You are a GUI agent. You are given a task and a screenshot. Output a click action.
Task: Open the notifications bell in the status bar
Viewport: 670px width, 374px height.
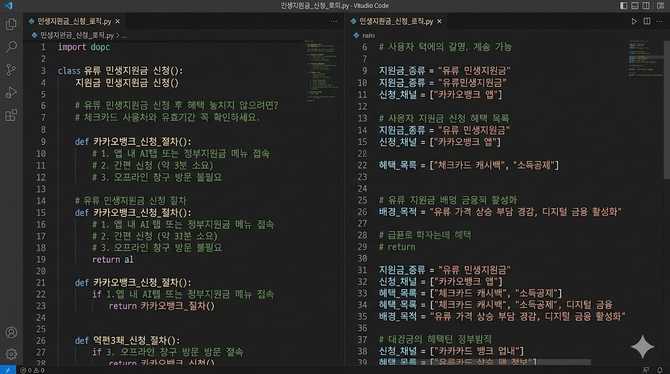click(x=660, y=370)
